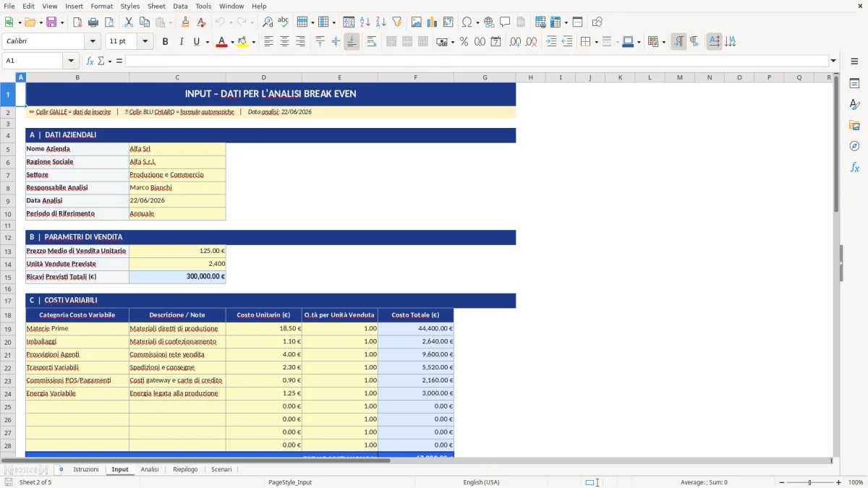Toggle Underline formatting
Viewport: 868px width, 488px height.
pos(196,42)
